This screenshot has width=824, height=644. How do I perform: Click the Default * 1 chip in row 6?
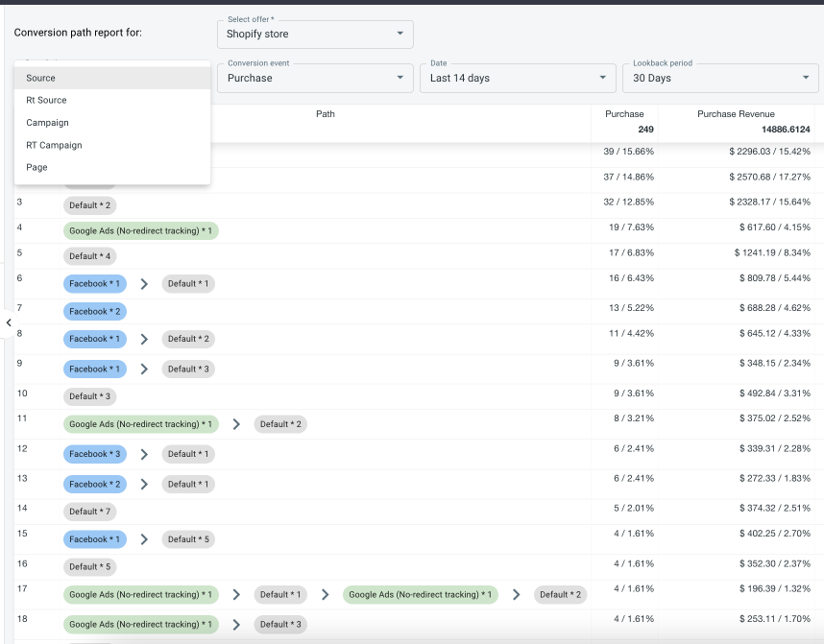[188, 284]
